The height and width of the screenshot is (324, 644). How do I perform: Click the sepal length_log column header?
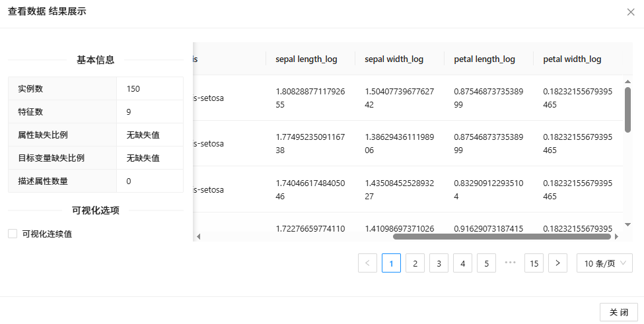pos(306,59)
